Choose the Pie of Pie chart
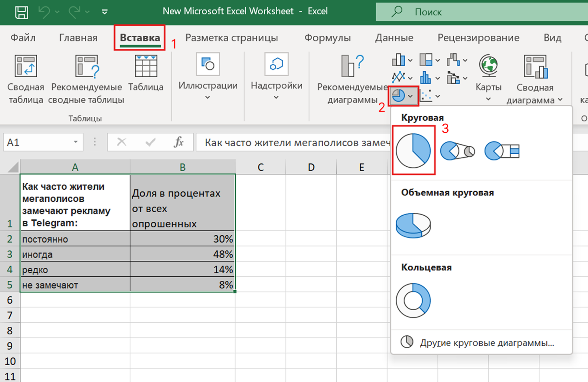588x382 pixels. click(x=457, y=151)
